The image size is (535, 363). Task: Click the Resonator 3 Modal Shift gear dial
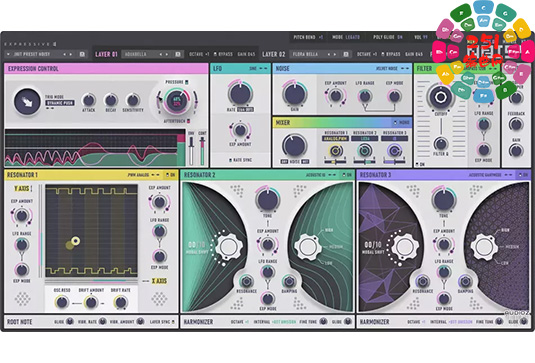(x=404, y=246)
